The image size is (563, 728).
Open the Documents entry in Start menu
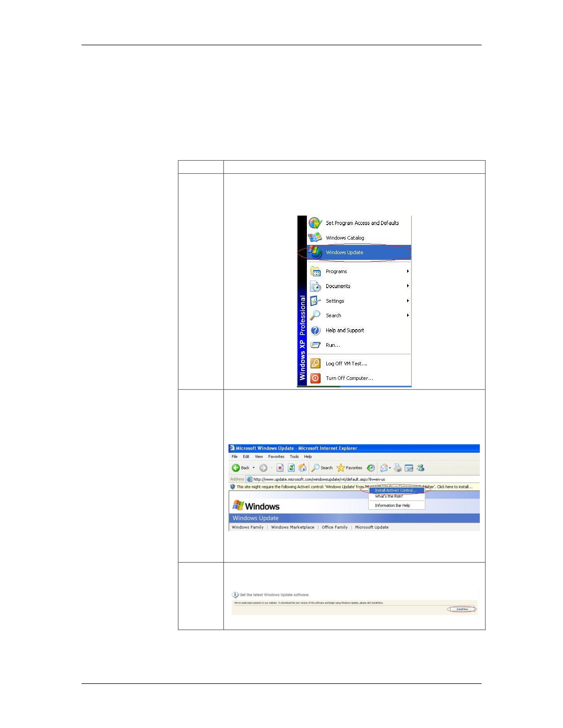point(359,286)
